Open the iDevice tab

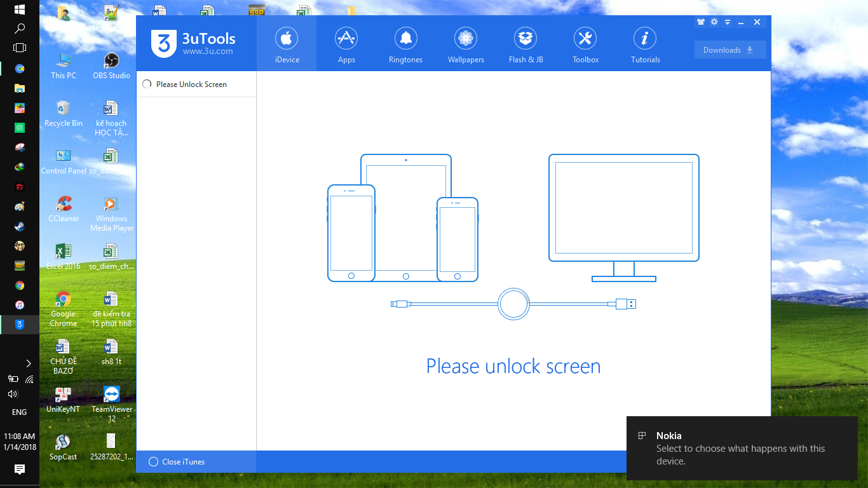286,44
